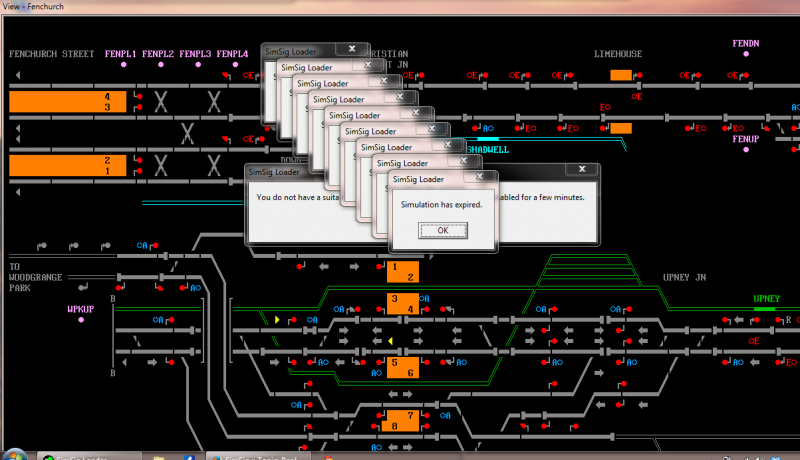Open the Windows Start menu orb
This screenshot has width=800, height=460.
click(14, 455)
